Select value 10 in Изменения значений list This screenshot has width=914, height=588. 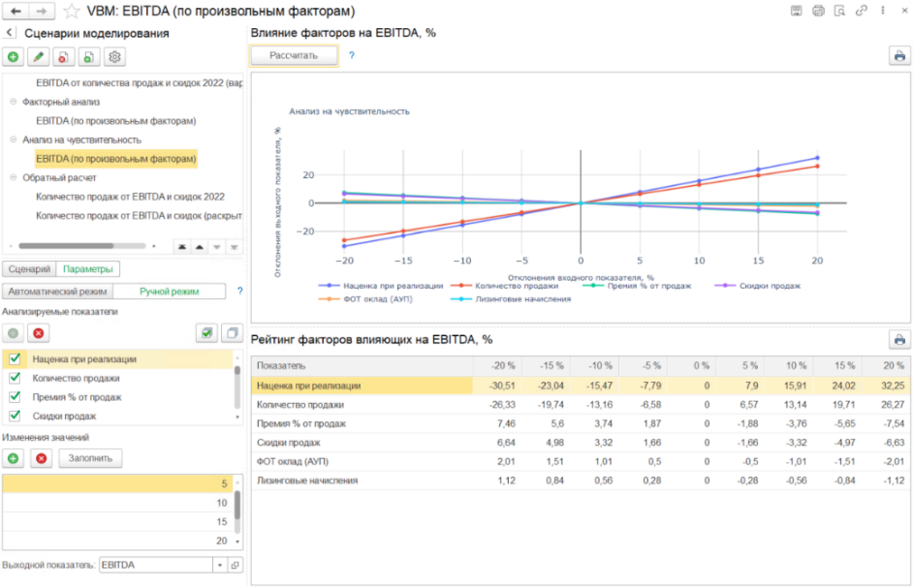pyautogui.click(x=117, y=503)
